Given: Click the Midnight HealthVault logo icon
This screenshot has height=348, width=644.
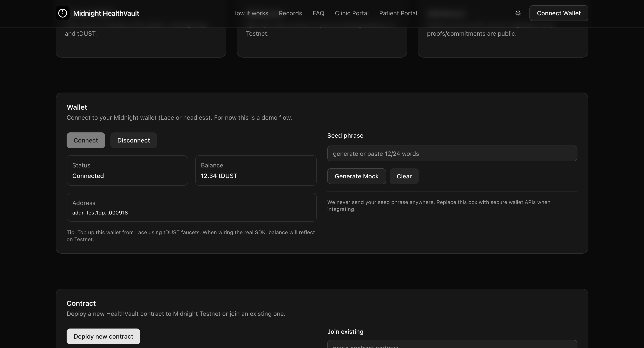Looking at the screenshot, I should tap(62, 13).
